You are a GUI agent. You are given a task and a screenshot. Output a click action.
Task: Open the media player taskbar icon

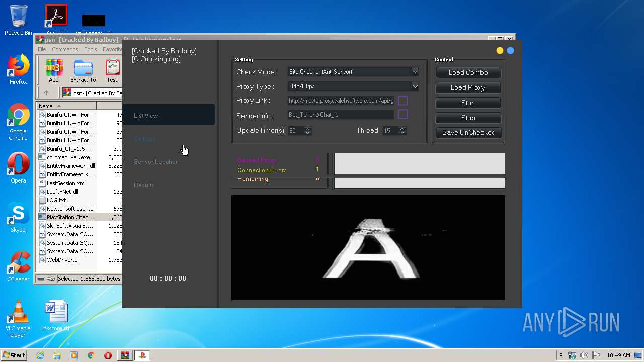click(x=74, y=355)
